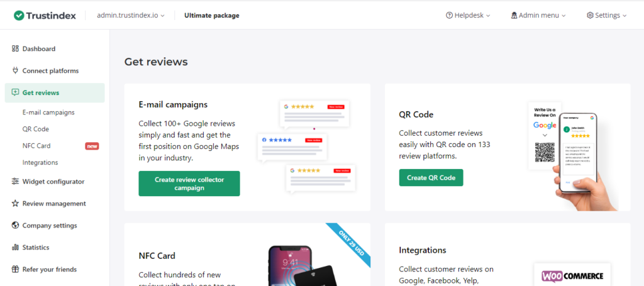Click the Refer your friends gift icon
Screen dimensions: 644x286
tap(15, 270)
